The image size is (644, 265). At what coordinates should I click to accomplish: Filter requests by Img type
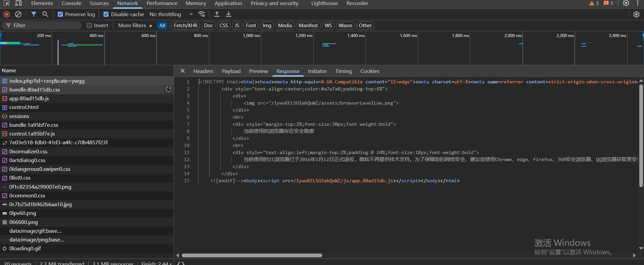point(267,26)
